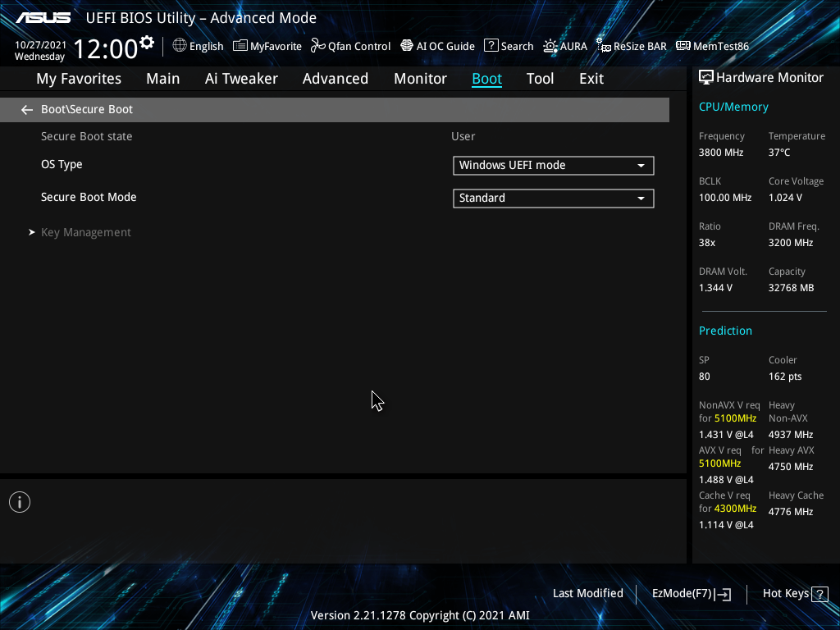Open Qfan Control fan icon
Screen dimensions: 840x630
click(318, 46)
